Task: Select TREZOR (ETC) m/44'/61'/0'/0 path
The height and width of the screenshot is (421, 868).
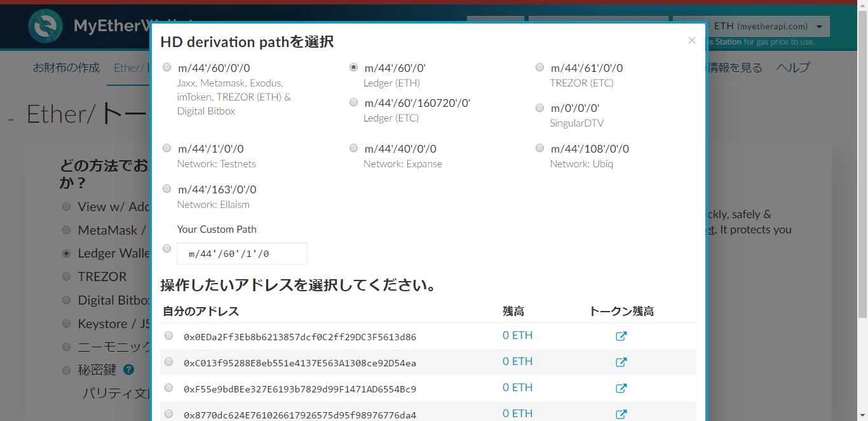Action: click(539, 67)
